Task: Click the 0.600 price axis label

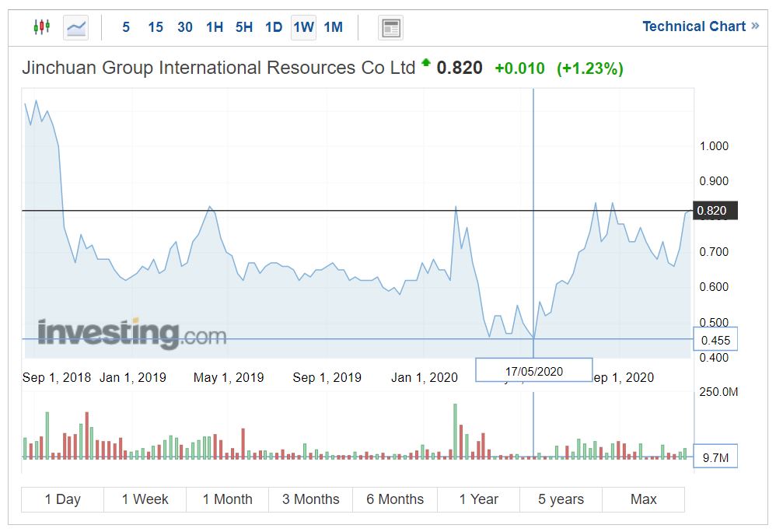Action: tap(714, 287)
